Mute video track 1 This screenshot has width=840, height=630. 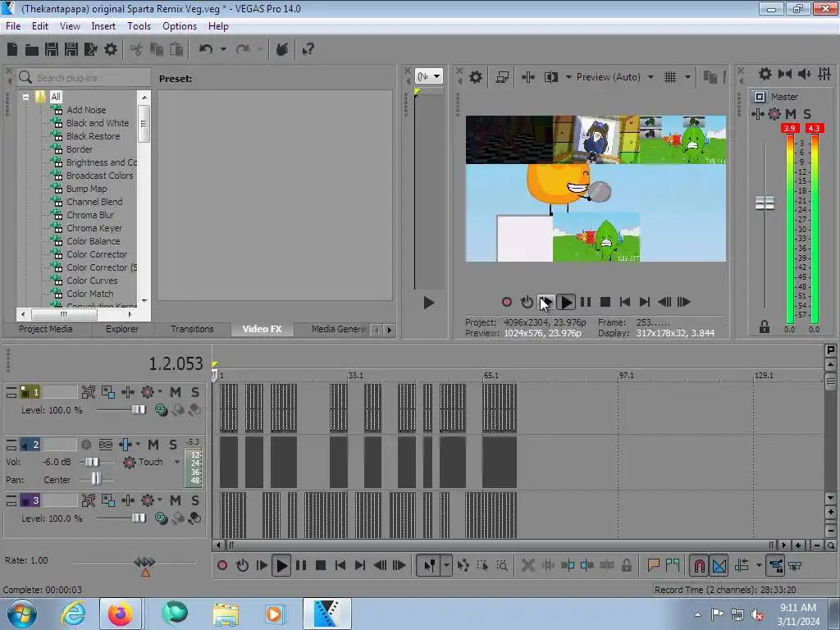[176, 392]
